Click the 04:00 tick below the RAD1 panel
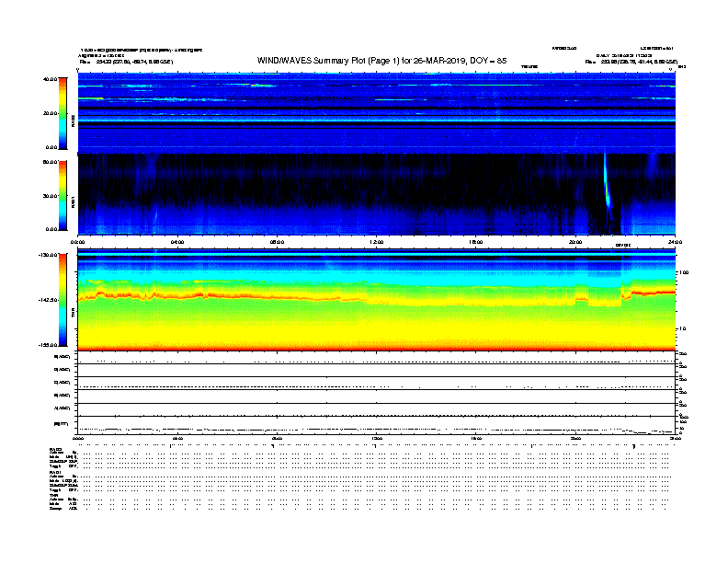728x563 pixels. [177, 242]
